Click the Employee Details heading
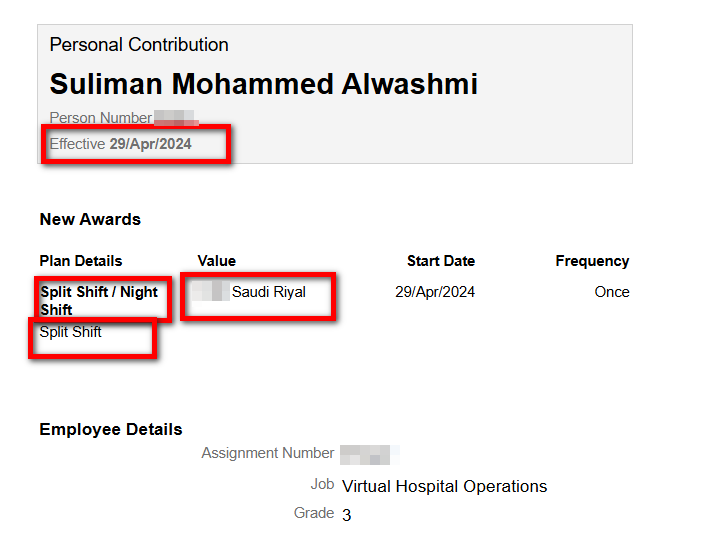Screen dimensions: 704x554 click(111, 429)
